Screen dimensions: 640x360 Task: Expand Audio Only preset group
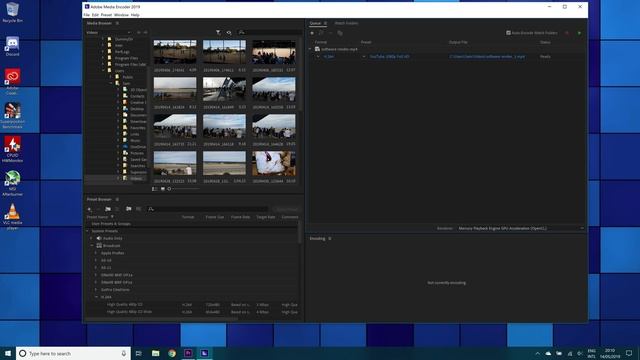point(91,238)
